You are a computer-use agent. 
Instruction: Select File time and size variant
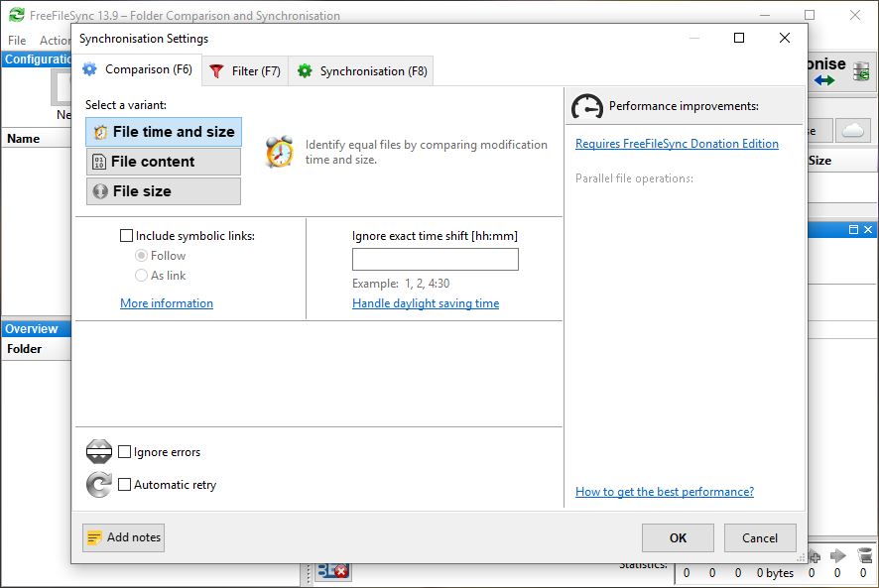(x=164, y=132)
